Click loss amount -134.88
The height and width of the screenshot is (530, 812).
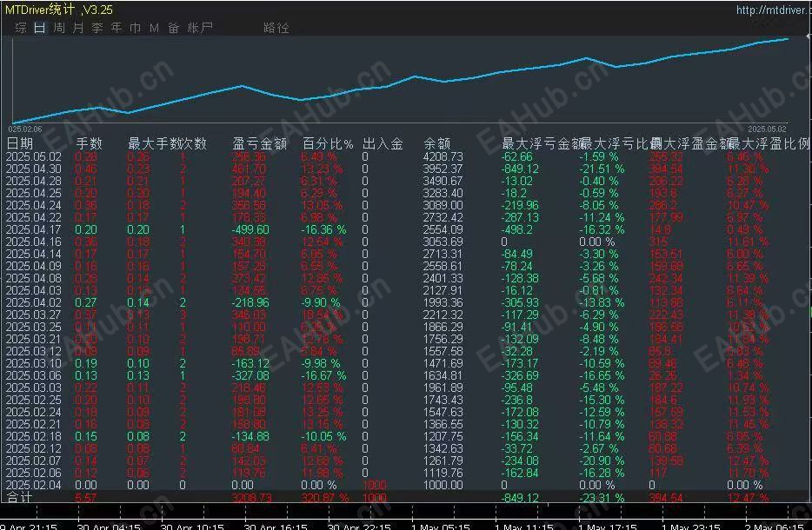(250, 436)
